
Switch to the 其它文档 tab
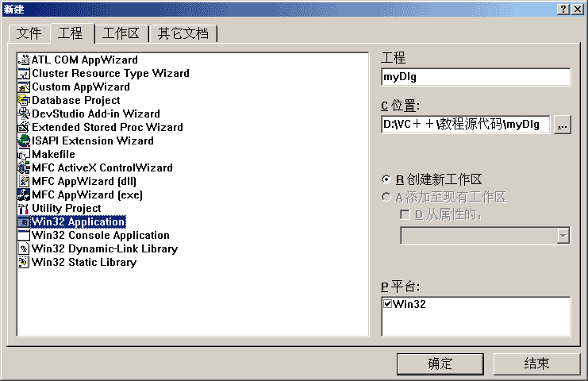[x=183, y=34]
